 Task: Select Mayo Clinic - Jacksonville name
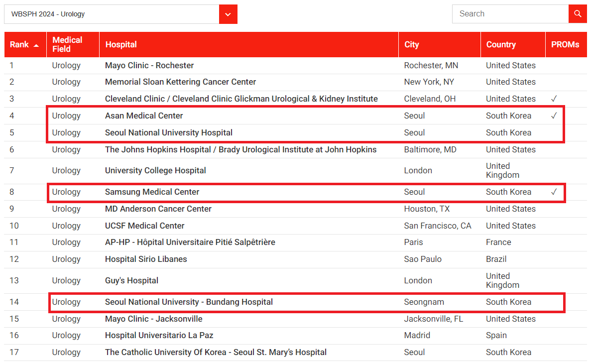point(154,319)
